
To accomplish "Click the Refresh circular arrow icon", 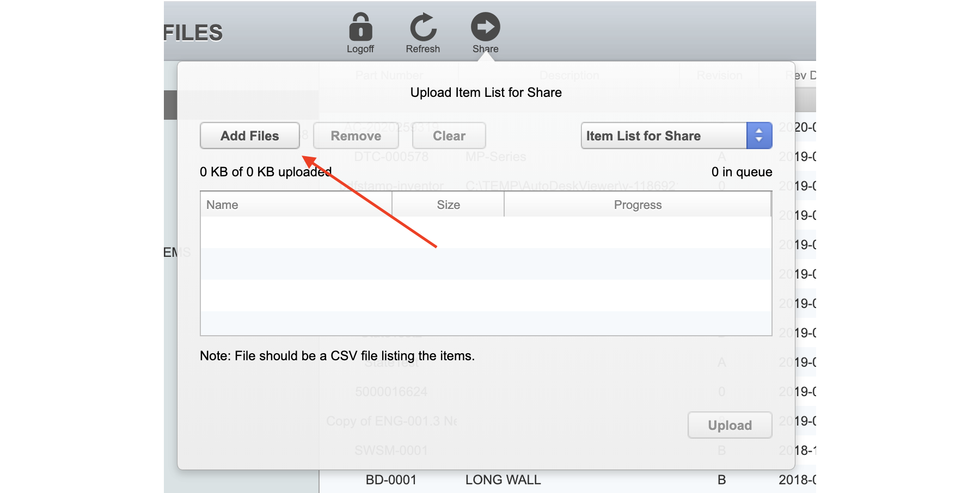I will (423, 27).
